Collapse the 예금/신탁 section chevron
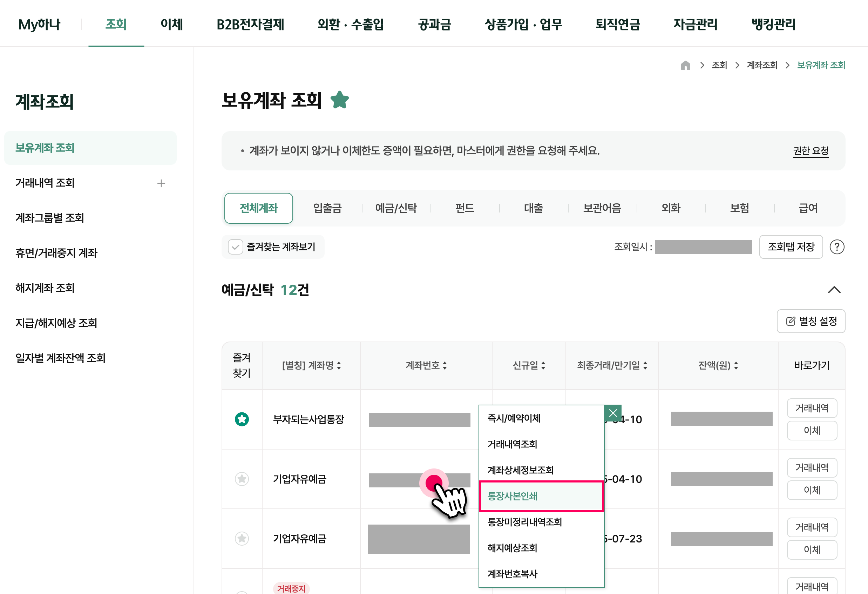Viewport: 868px width, 594px height. point(834,290)
